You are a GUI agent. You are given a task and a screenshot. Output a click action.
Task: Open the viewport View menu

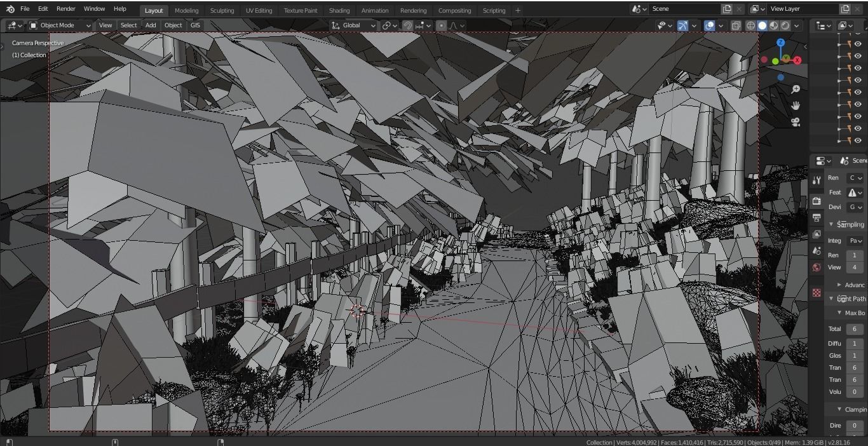105,25
